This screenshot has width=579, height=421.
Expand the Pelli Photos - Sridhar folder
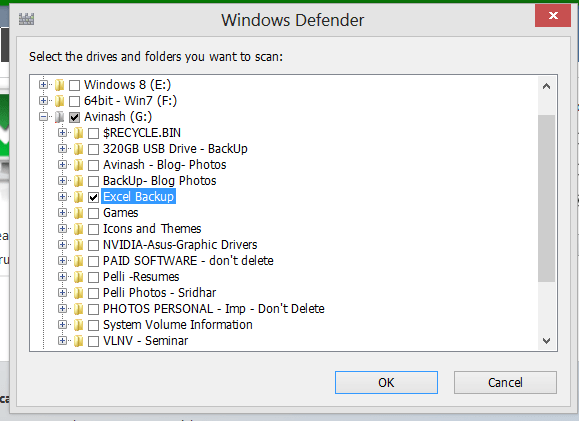pos(62,292)
